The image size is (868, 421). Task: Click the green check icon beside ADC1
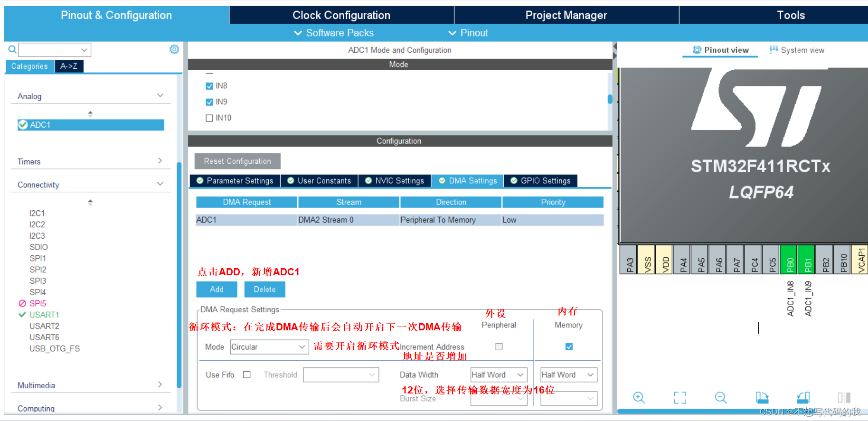23,125
